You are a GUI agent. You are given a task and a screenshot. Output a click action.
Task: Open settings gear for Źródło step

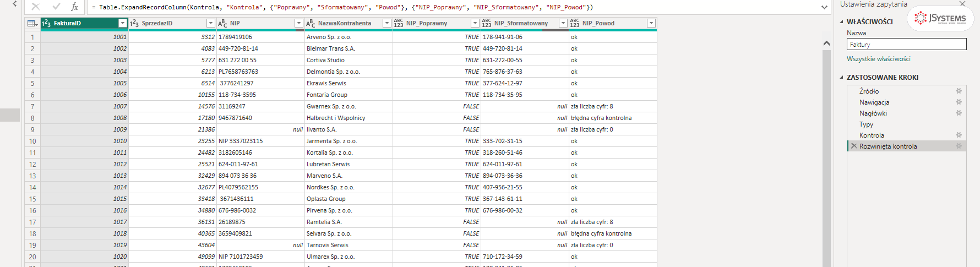959,91
